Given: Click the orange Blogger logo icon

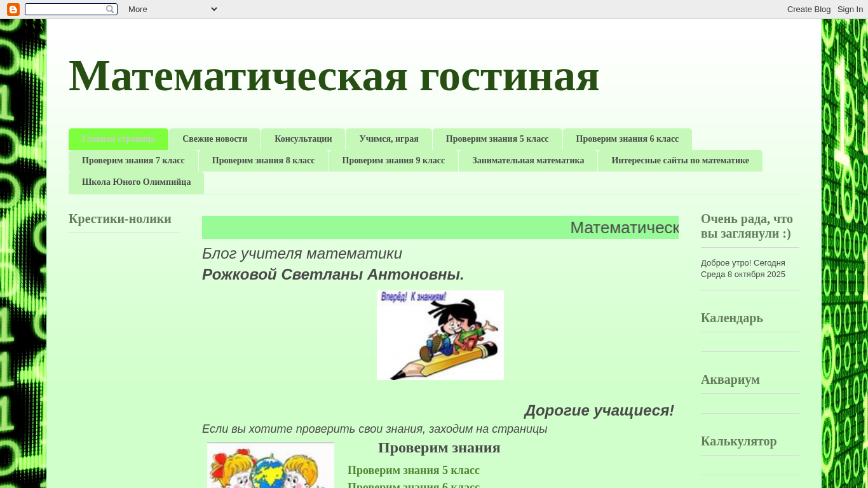Looking at the screenshot, I should [x=13, y=10].
